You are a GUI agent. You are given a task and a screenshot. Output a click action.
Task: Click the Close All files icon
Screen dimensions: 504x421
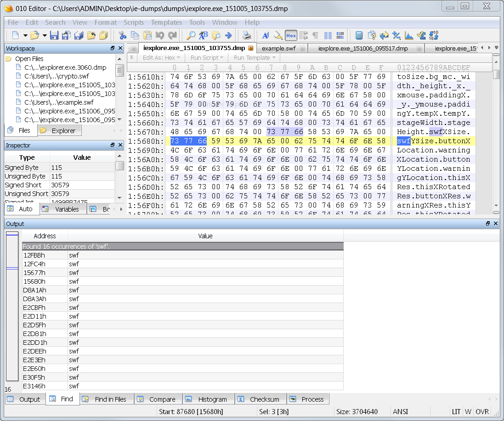point(103,35)
